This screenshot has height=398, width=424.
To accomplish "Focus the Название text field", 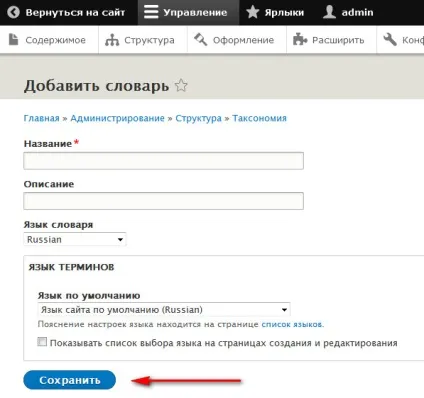I will click(163, 161).
